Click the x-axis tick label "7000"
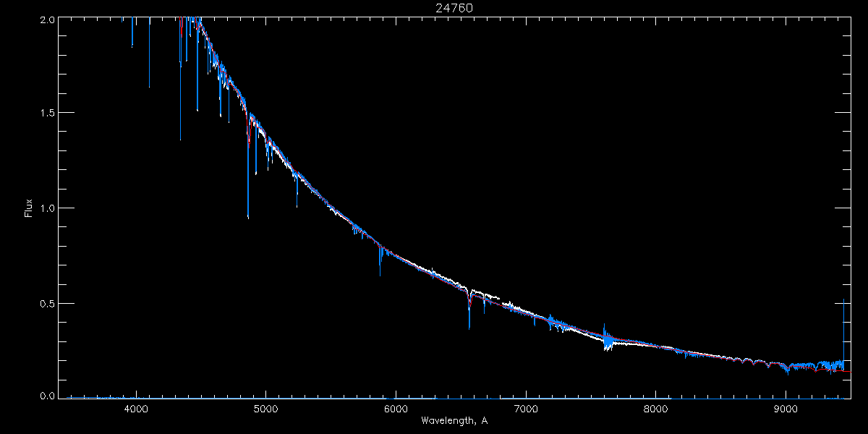Screen dimensions: 868x434 [526, 409]
